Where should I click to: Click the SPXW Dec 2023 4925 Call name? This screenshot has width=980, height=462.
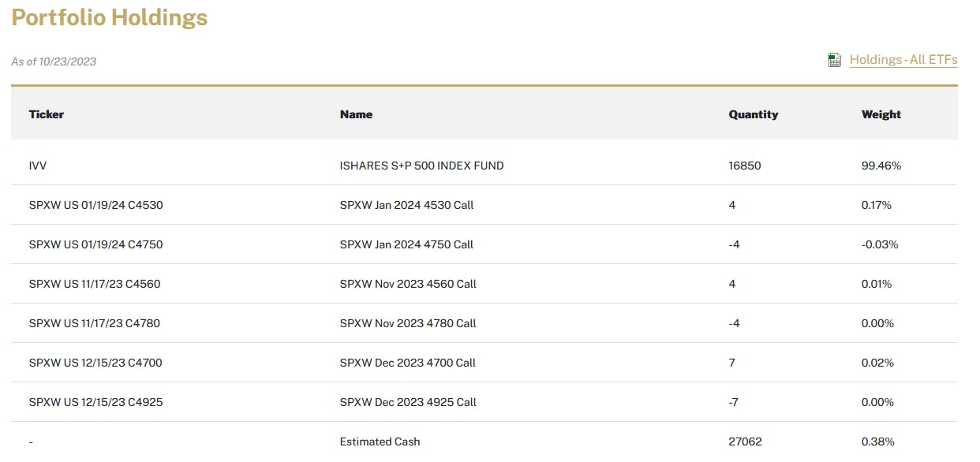point(408,402)
